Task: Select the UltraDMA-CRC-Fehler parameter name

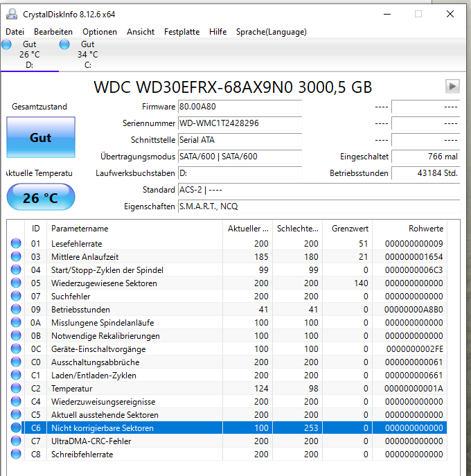Action: click(x=91, y=441)
